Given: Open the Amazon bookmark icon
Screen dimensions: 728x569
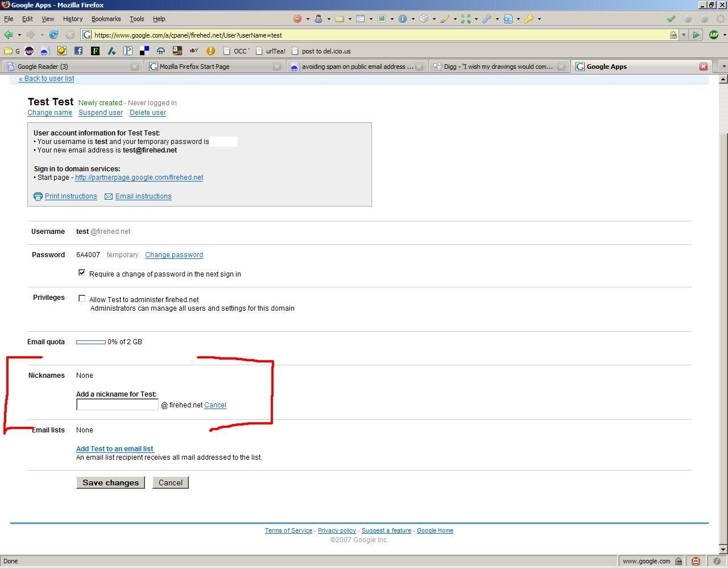Looking at the screenshot, I should [177, 51].
